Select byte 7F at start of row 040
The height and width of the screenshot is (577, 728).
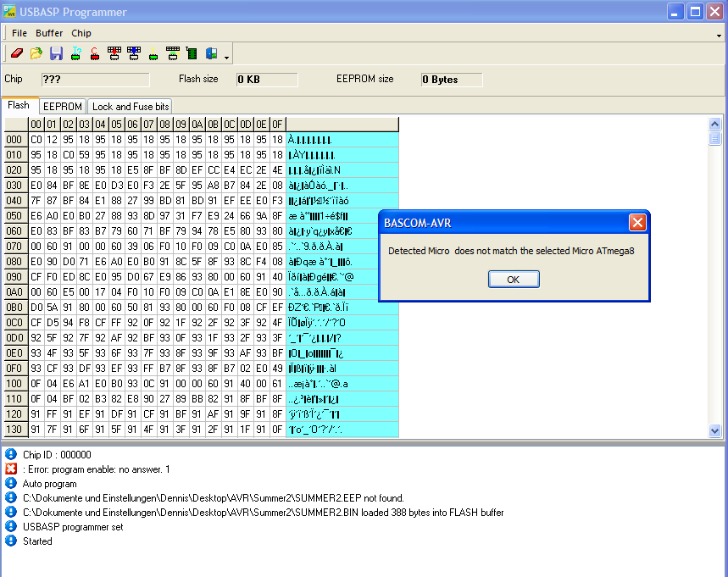tap(36, 201)
